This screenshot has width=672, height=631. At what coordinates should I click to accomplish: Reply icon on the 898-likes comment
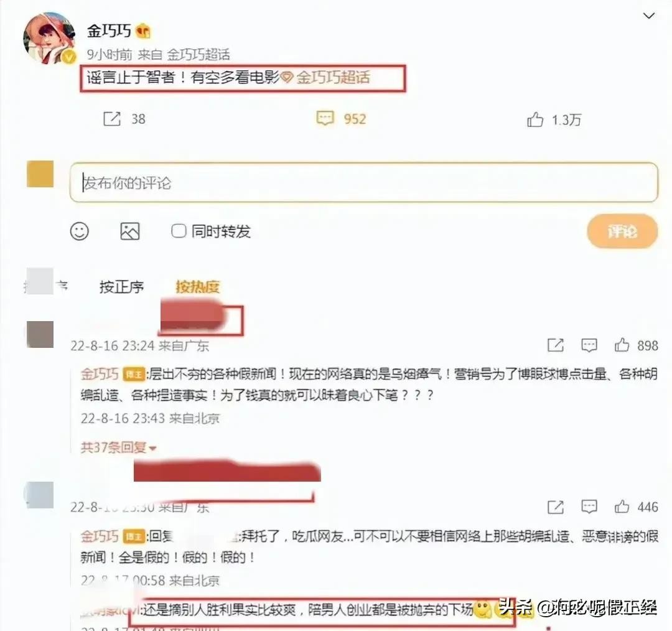[589, 345]
